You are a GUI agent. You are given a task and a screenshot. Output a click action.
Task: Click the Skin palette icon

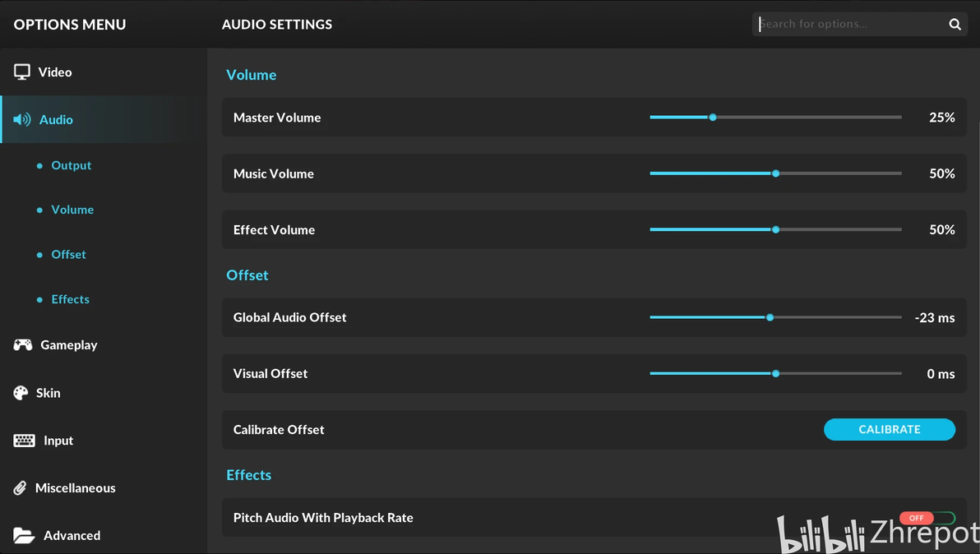pyautogui.click(x=21, y=393)
